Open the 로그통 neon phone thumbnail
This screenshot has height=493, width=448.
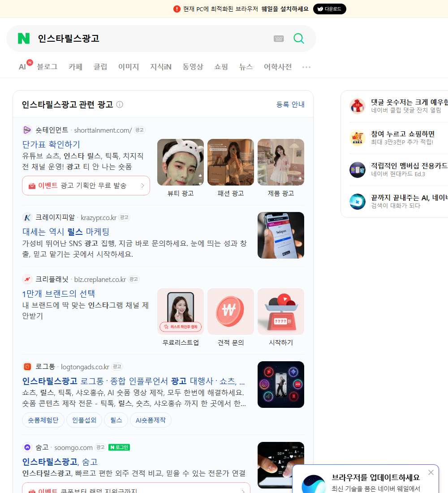(281, 385)
